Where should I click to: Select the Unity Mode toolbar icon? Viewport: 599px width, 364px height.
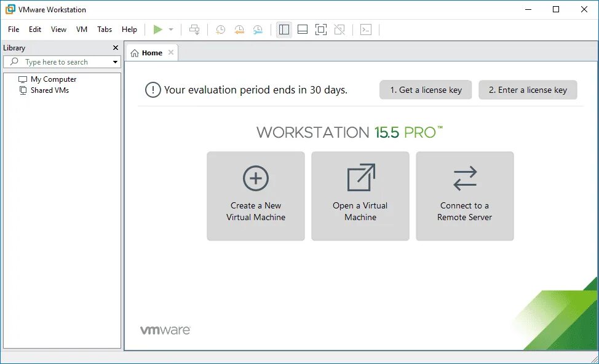coord(339,29)
